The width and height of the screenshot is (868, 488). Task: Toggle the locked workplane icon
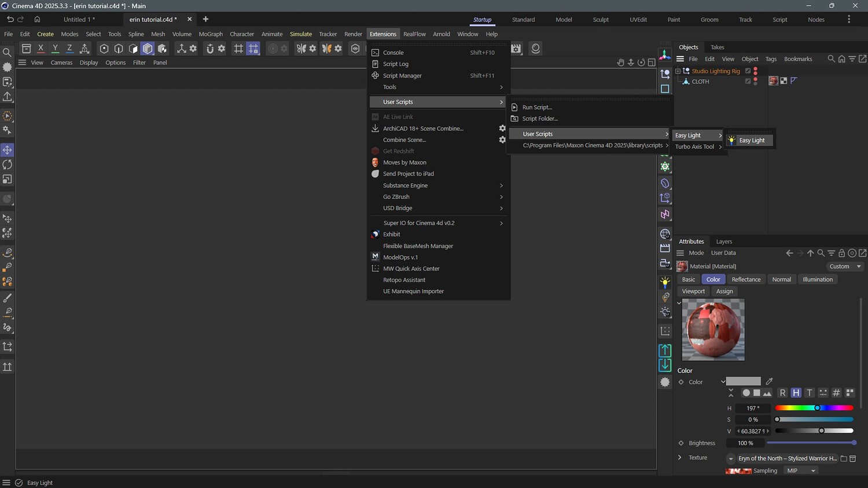(253, 49)
